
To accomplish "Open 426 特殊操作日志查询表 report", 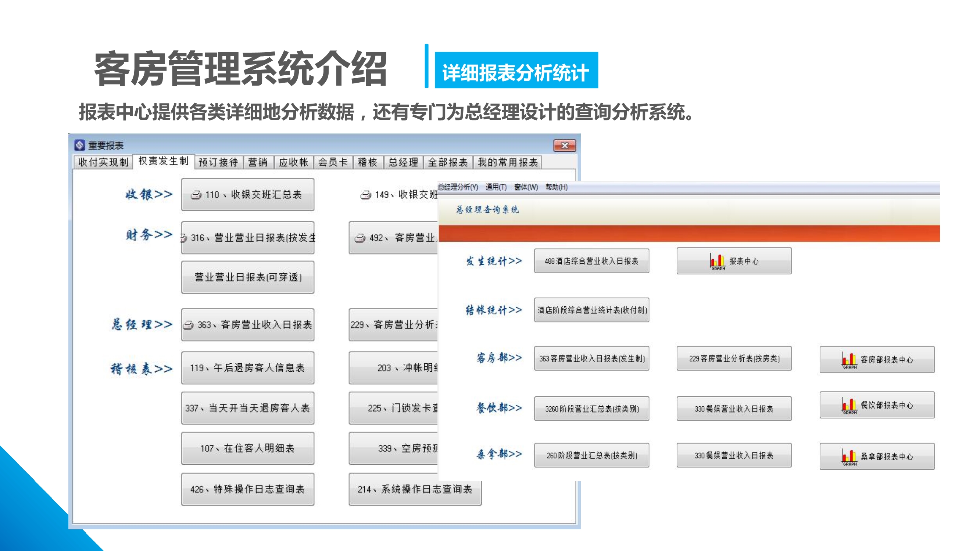I will pos(248,489).
